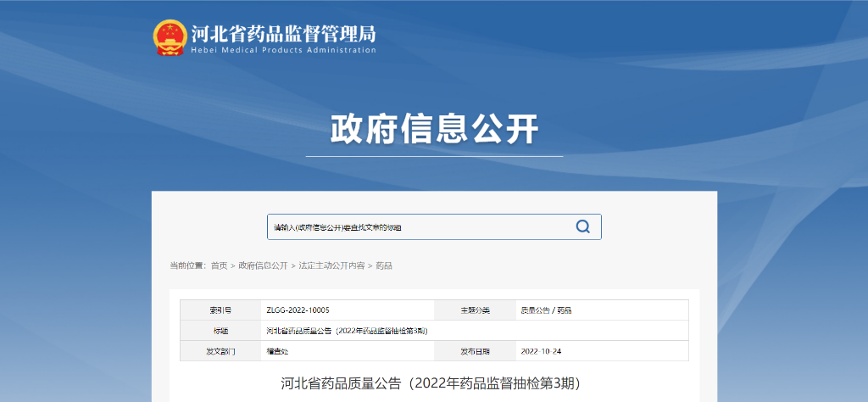Go to 政府信息公开 in the breadcrumb
868x402 pixels.
[263, 265]
